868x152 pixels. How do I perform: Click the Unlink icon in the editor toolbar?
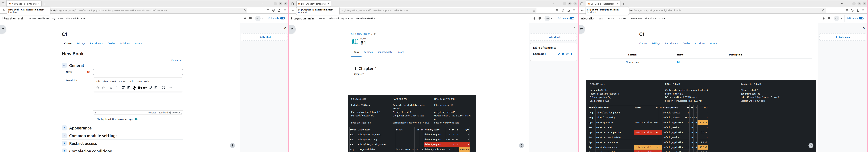coord(156,88)
